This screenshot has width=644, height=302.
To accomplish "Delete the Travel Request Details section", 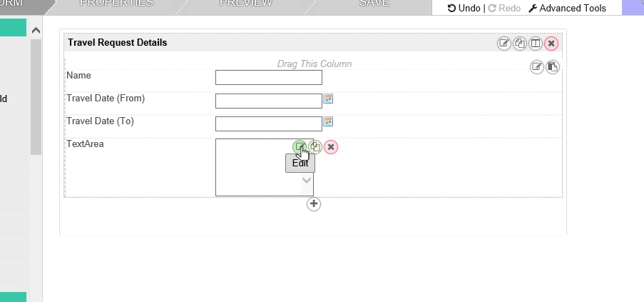I will (551, 44).
